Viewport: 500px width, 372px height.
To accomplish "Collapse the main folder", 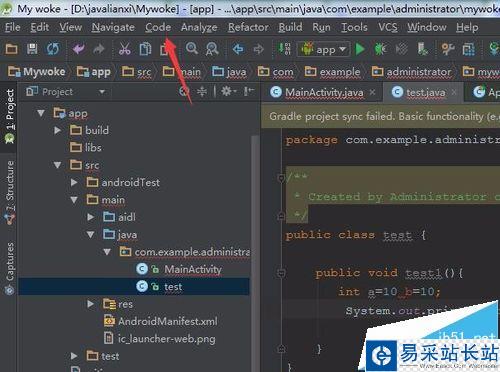I will 74,200.
